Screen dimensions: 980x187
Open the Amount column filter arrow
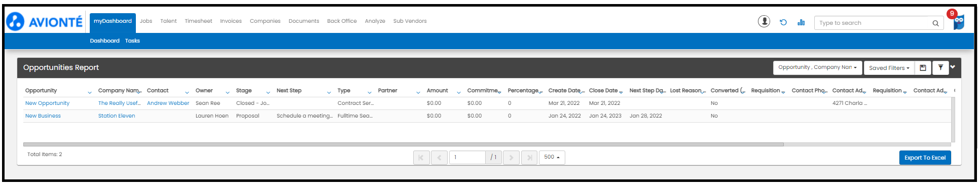point(459,92)
